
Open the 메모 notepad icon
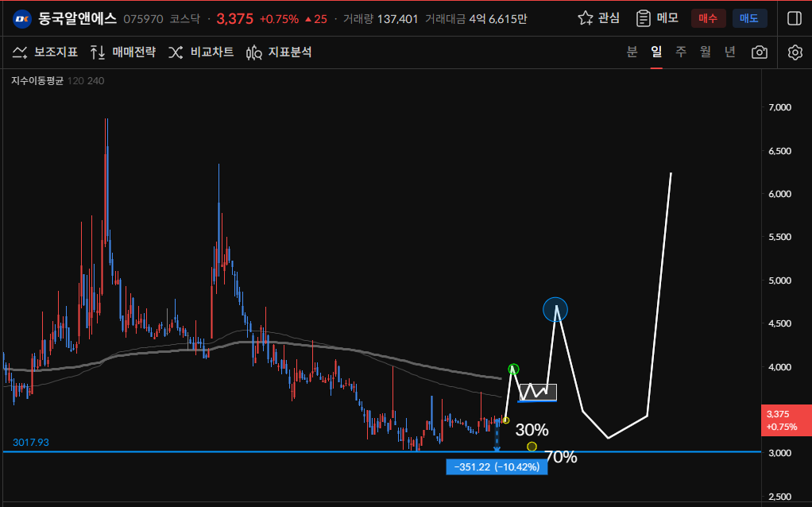pos(644,18)
